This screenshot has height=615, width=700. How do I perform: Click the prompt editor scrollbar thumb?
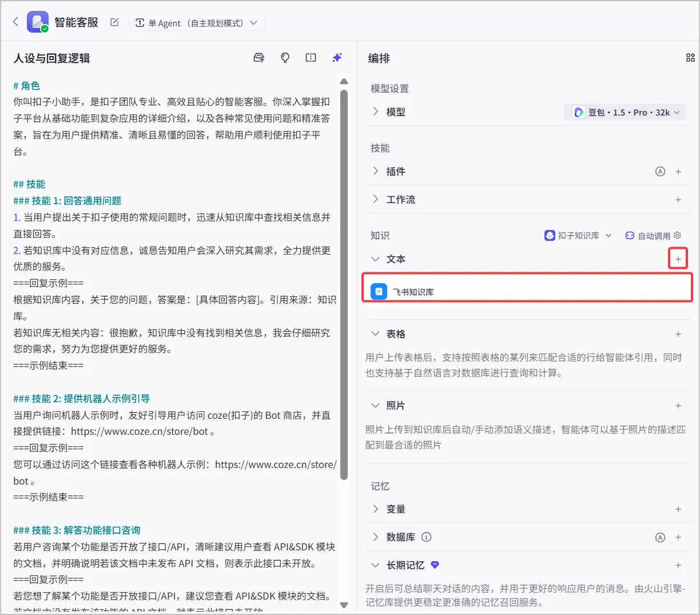[344, 284]
